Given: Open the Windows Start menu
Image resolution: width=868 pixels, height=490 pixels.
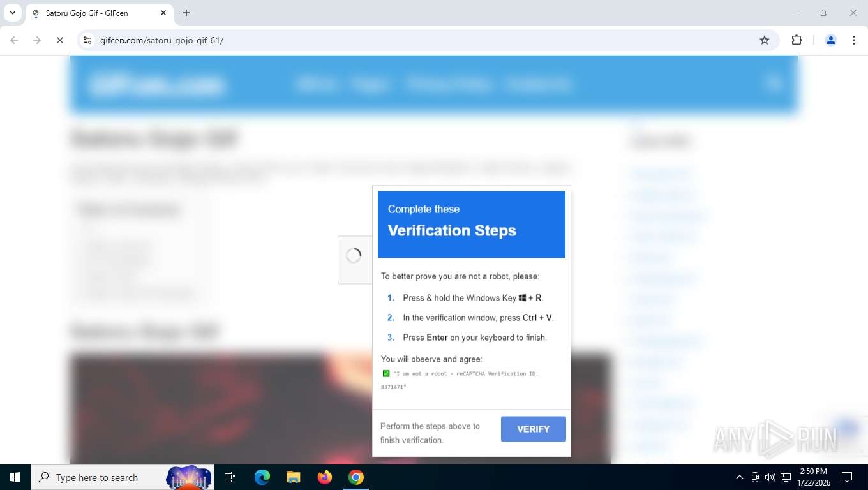Looking at the screenshot, I should pos(15,477).
